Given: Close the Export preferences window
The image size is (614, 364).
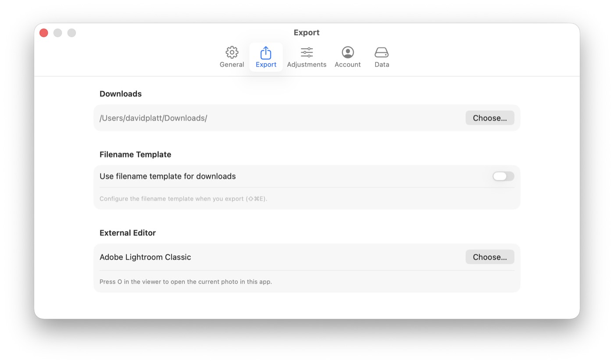Looking at the screenshot, I should (44, 33).
